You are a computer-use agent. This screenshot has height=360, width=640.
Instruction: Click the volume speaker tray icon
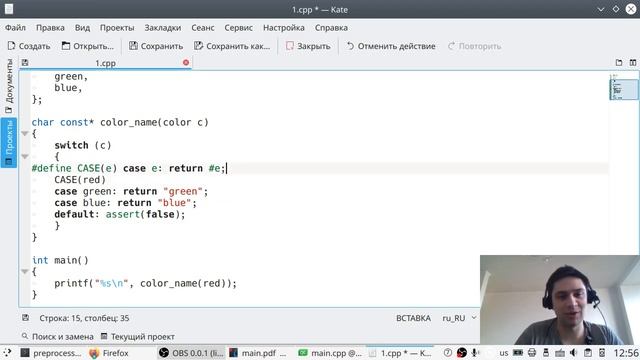click(573, 352)
